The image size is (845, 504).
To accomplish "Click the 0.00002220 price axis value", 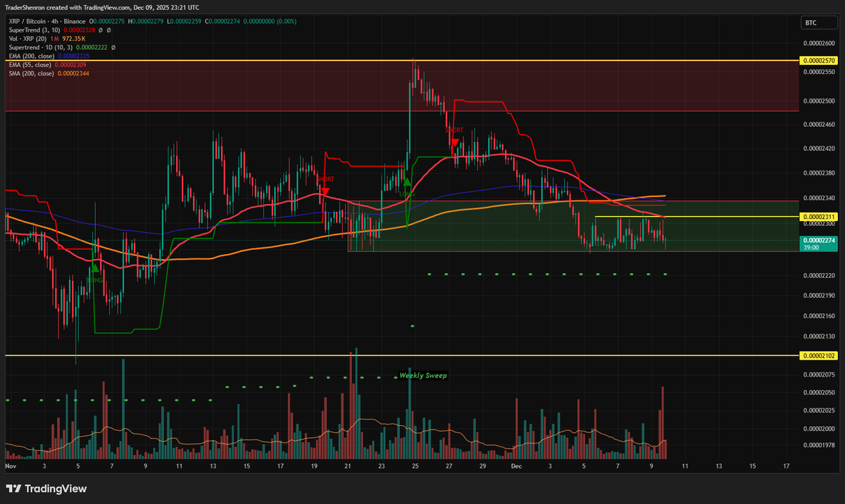I will tap(819, 275).
